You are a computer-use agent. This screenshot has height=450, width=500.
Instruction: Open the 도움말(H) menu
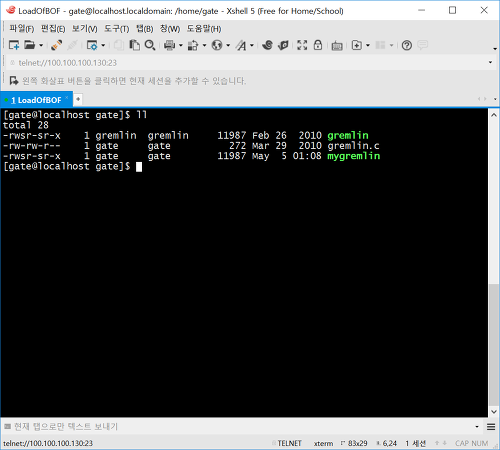tap(204, 29)
